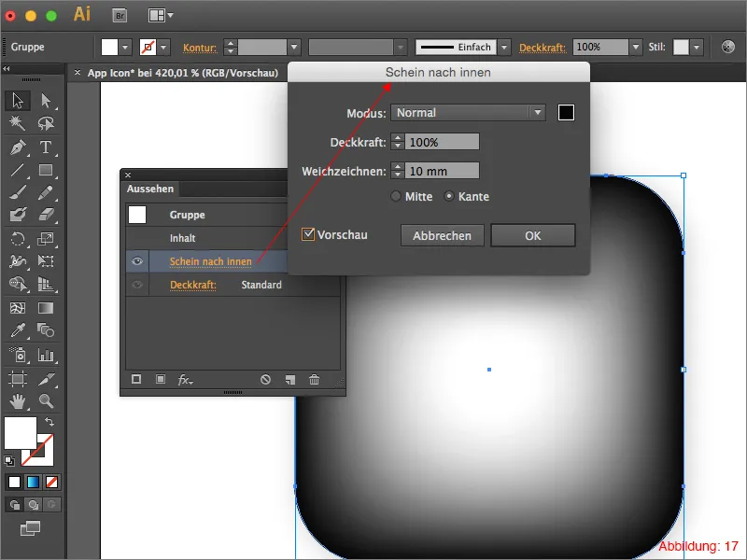Select the Column Graph tool
747x560 pixels.
tap(46, 355)
